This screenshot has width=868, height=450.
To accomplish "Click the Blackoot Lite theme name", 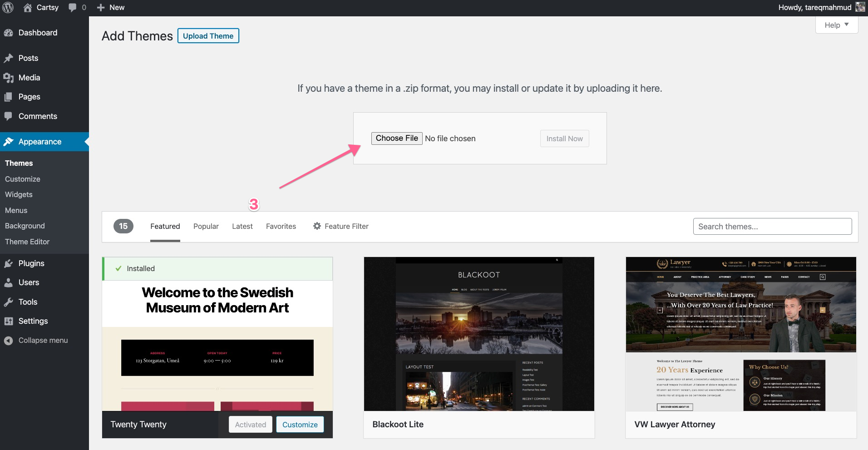I will point(398,424).
